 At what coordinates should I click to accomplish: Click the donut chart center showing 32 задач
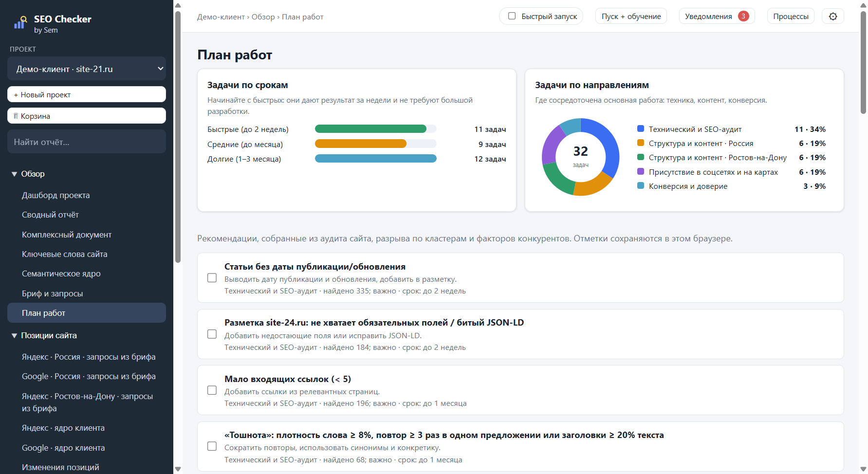coord(580,156)
